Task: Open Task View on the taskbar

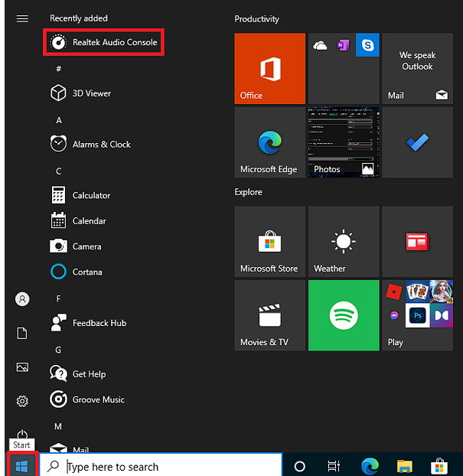Action: pyautogui.click(x=334, y=466)
